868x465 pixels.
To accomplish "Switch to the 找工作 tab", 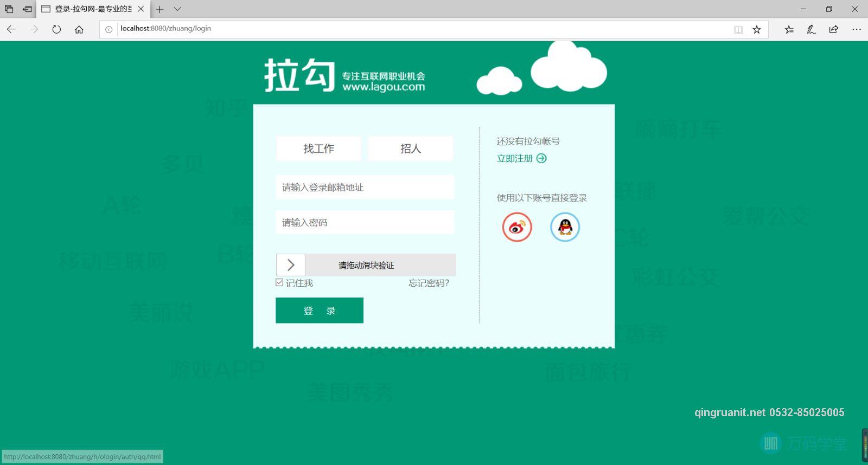I will (x=318, y=148).
